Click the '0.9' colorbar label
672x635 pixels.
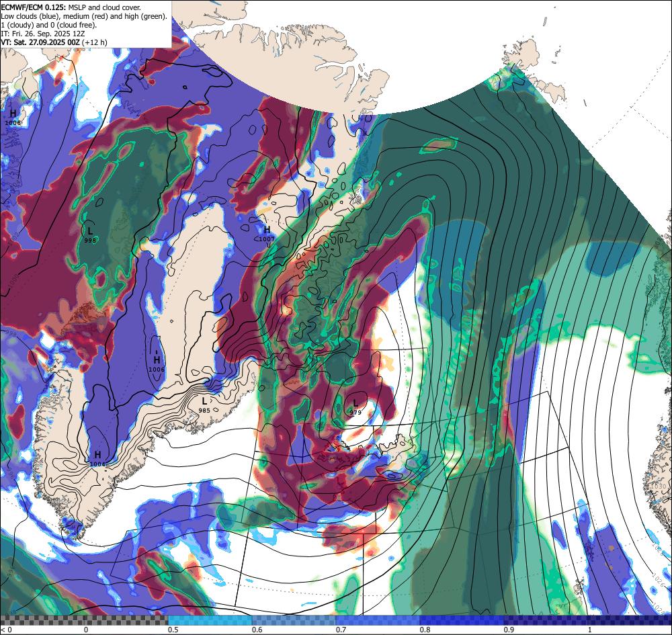(509, 630)
